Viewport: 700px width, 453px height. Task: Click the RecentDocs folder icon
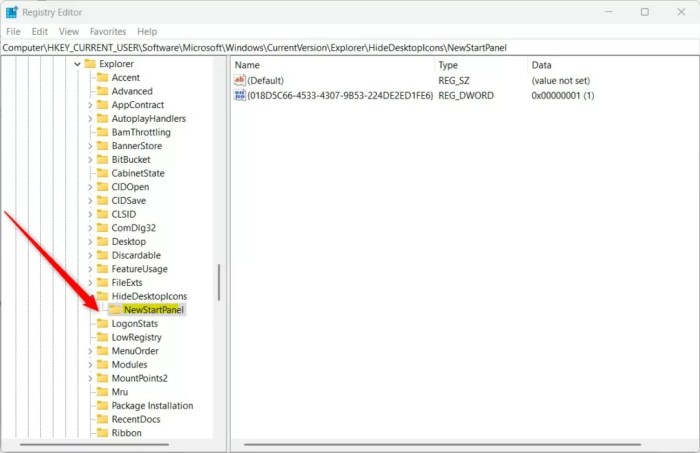(x=103, y=419)
